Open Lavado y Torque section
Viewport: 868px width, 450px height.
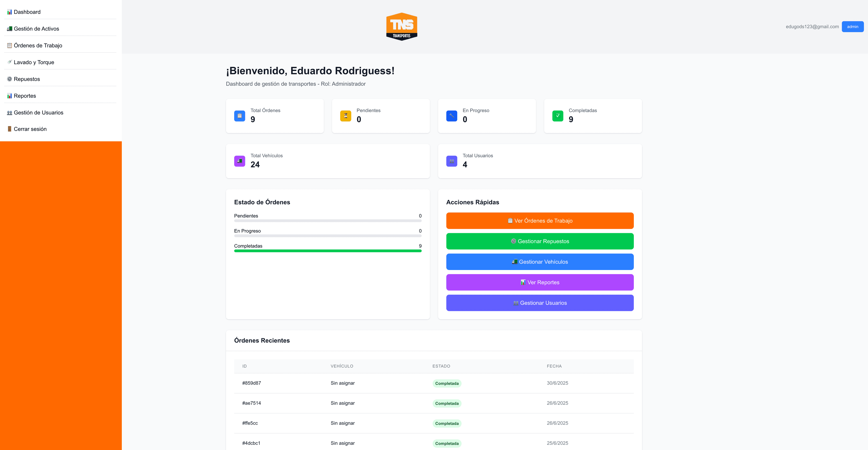(34, 62)
